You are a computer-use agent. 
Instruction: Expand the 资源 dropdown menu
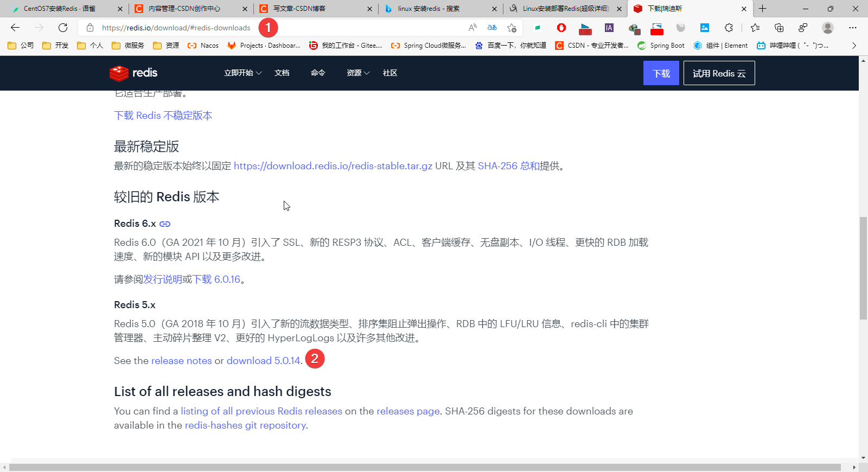[x=358, y=73]
